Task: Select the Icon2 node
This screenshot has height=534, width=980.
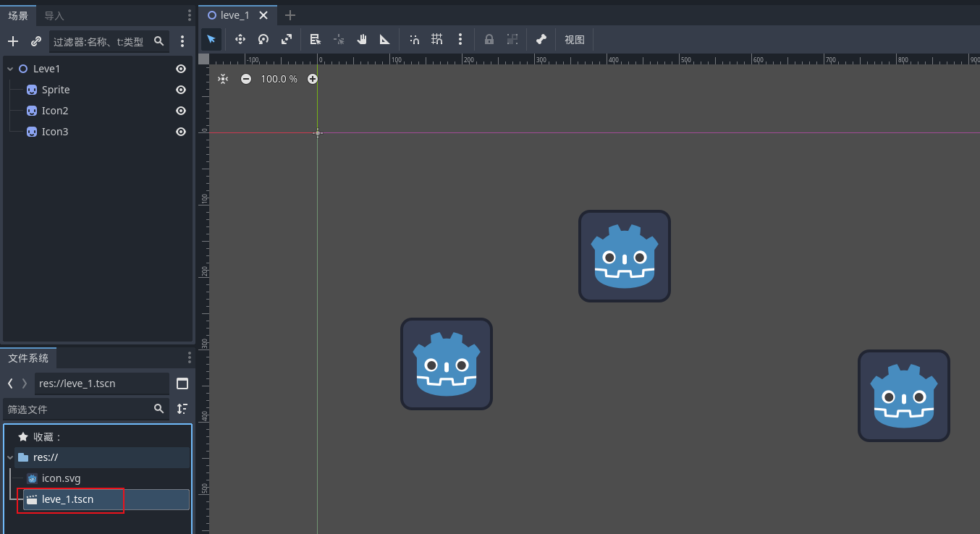Action: (x=55, y=111)
